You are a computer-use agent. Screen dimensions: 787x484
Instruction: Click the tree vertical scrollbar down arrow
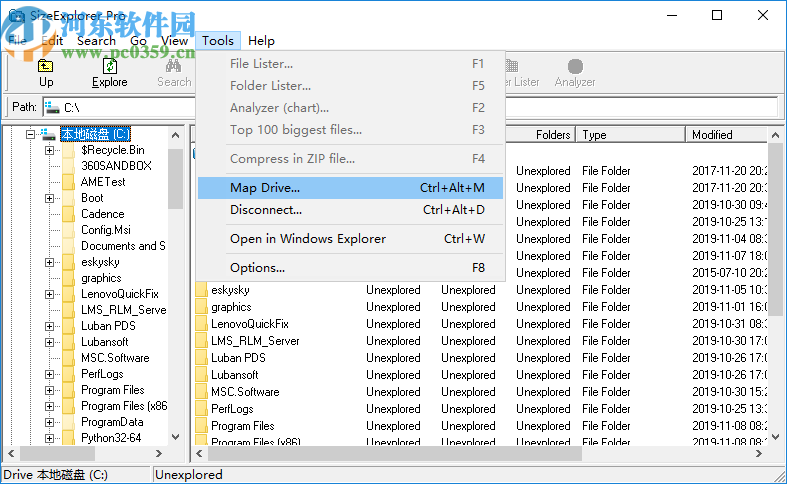pos(175,437)
